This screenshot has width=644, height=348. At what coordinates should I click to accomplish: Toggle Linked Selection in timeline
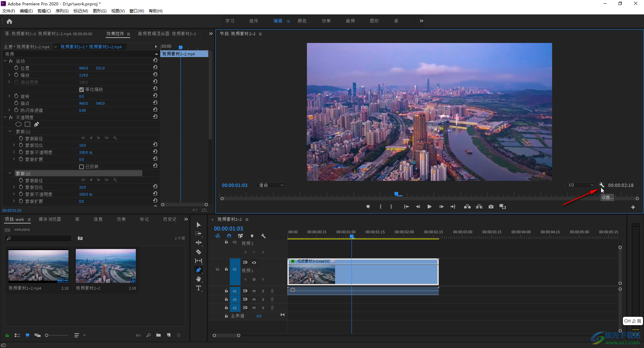point(240,236)
